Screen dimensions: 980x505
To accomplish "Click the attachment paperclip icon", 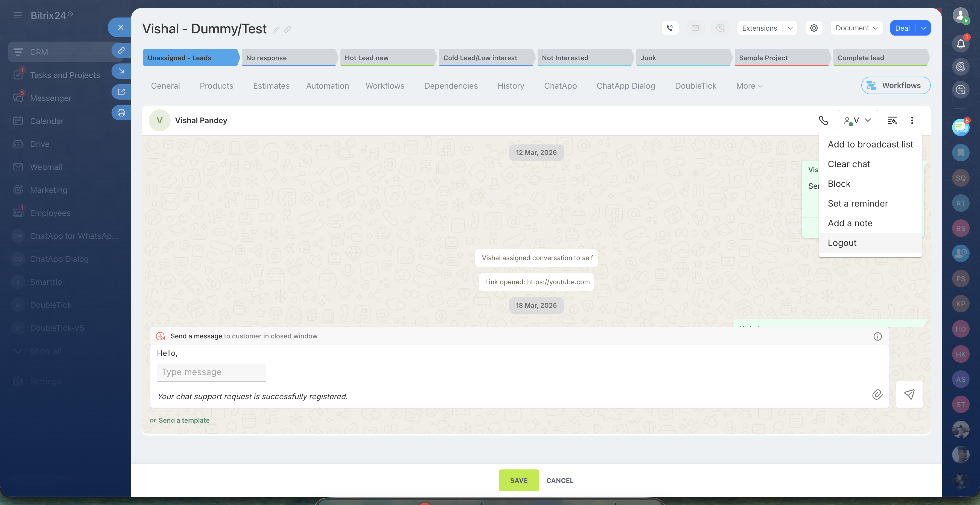I will click(877, 395).
